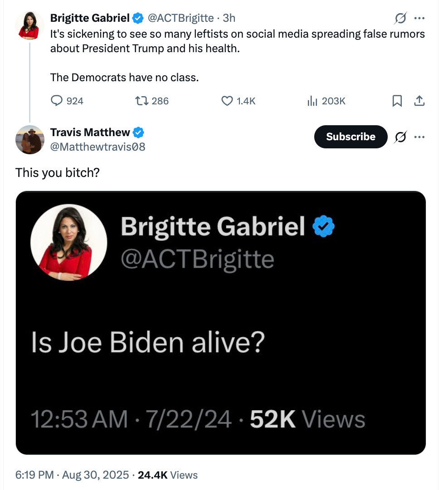The height and width of the screenshot is (490, 448).
Task: Open the @ACTBrigitte handle link
Action: point(180,18)
